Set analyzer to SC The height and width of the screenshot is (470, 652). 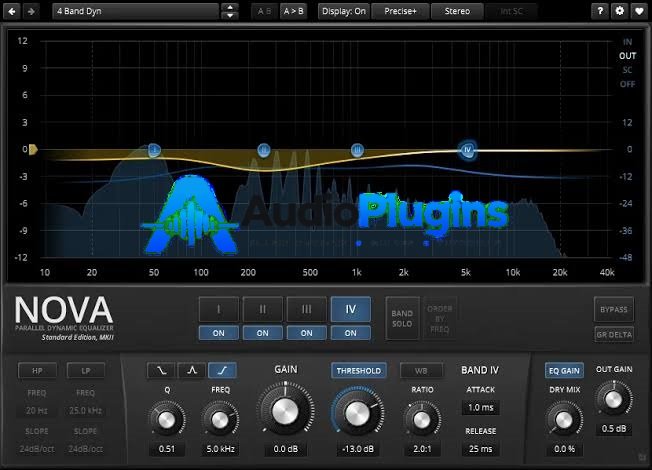tap(627, 70)
